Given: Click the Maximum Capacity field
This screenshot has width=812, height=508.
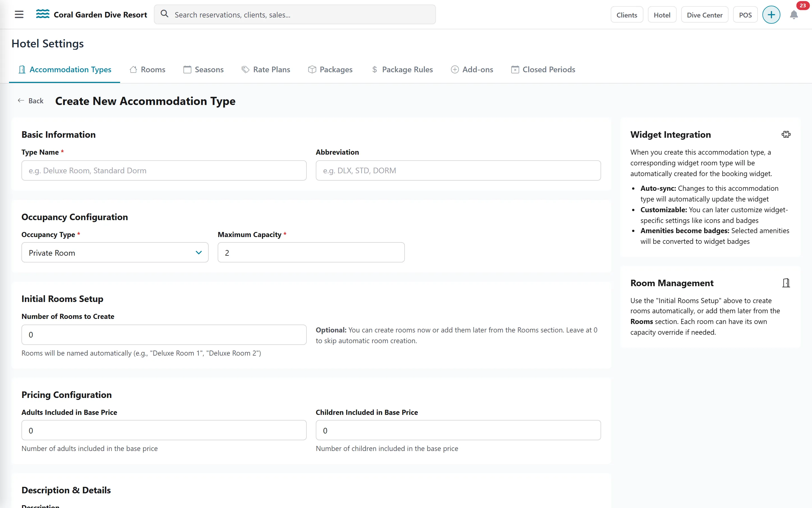Looking at the screenshot, I should click(x=311, y=253).
